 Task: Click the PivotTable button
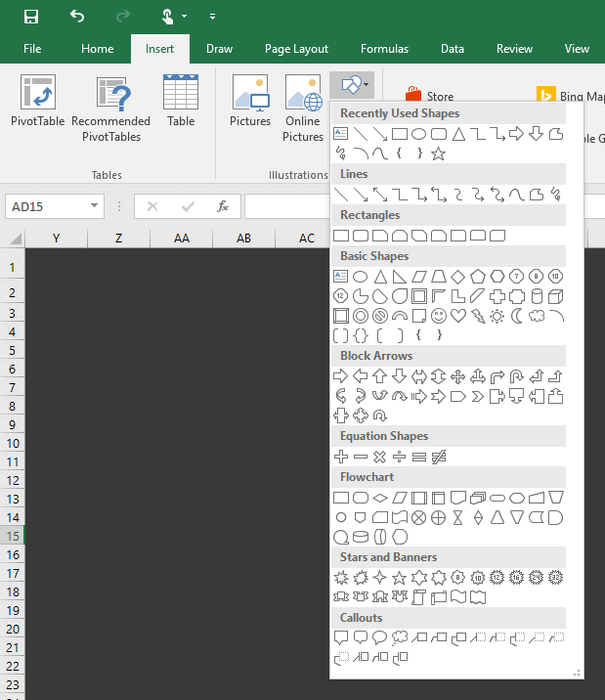point(37,108)
